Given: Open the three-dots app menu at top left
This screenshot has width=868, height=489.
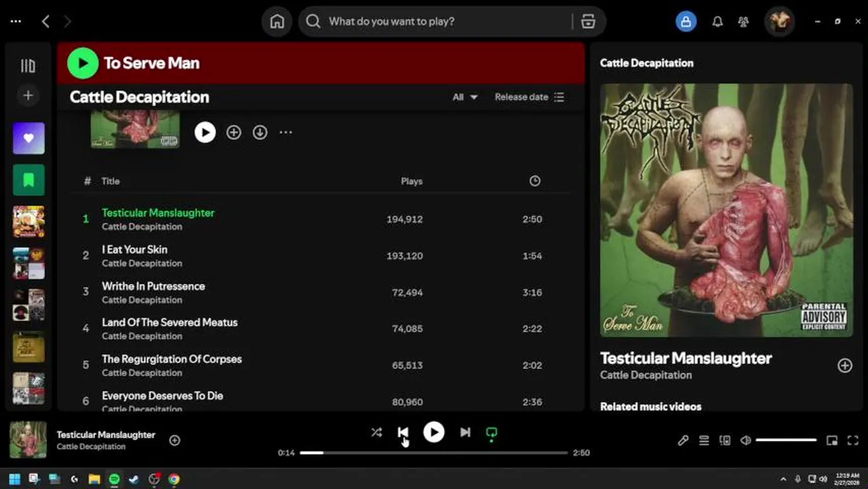Looking at the screenshot, I should point(16,22).
